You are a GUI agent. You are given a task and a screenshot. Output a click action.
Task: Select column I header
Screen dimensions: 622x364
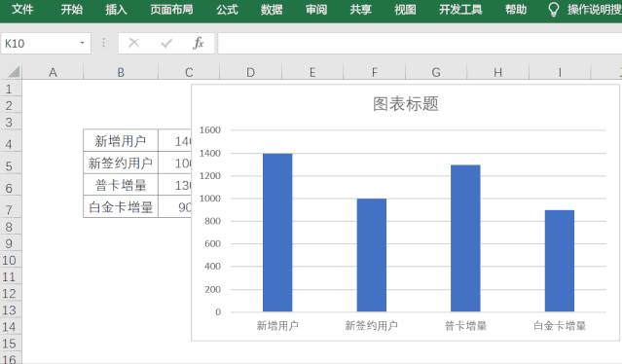tap(560, 72)
